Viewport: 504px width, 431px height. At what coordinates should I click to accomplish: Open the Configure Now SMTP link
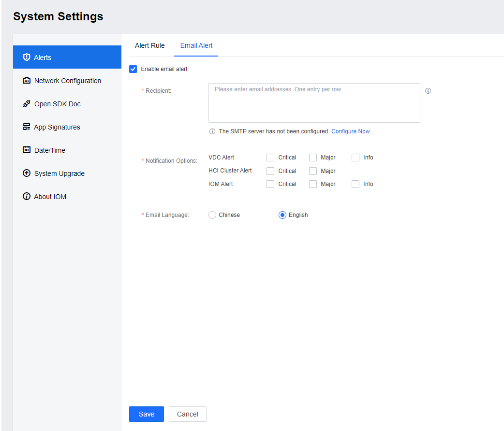[351, 131]
